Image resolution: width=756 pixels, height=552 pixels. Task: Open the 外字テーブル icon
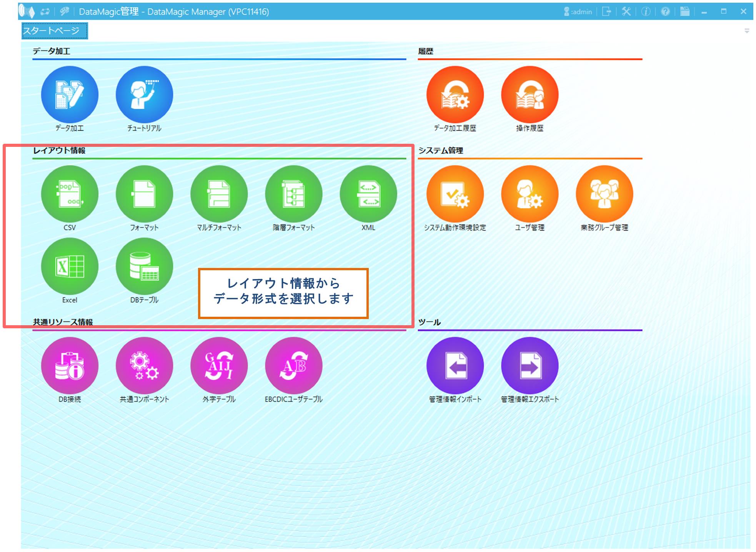click(219, 366)
